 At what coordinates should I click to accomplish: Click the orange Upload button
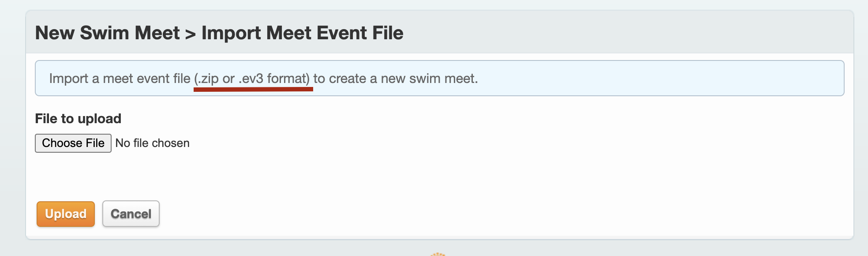(x=66, y=214)
